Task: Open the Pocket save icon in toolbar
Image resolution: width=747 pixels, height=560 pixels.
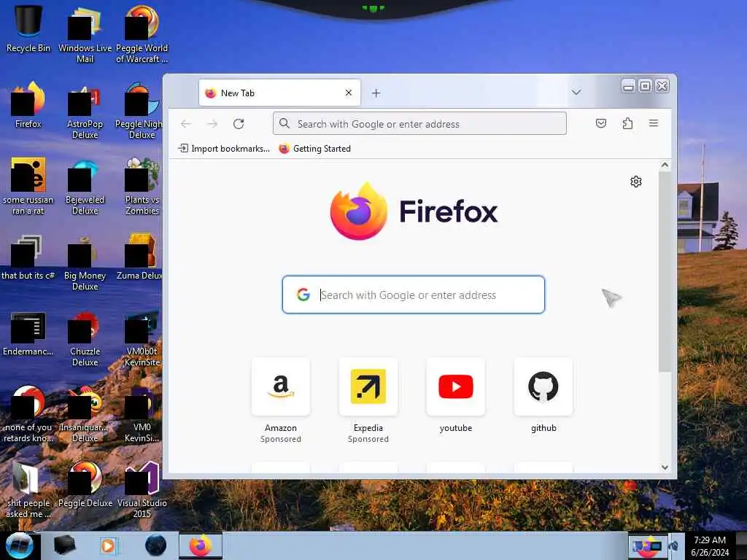Action: (x=601, y=124)
